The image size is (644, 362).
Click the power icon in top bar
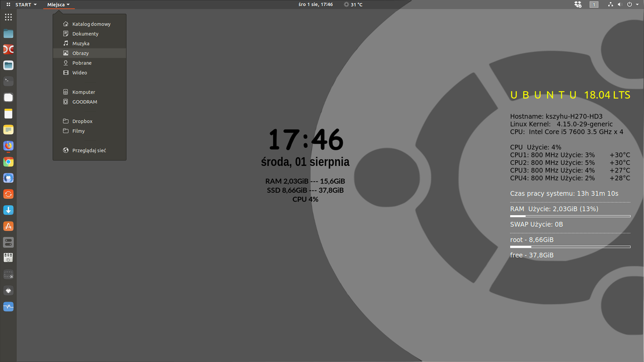tap(629, 5)
